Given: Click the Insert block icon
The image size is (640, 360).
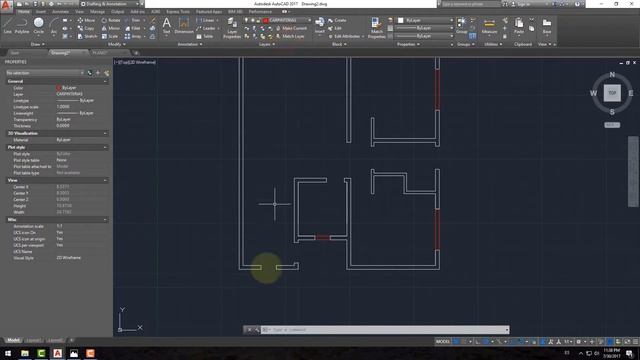Looking at the screenshot, I should click(x=320, y=24).
